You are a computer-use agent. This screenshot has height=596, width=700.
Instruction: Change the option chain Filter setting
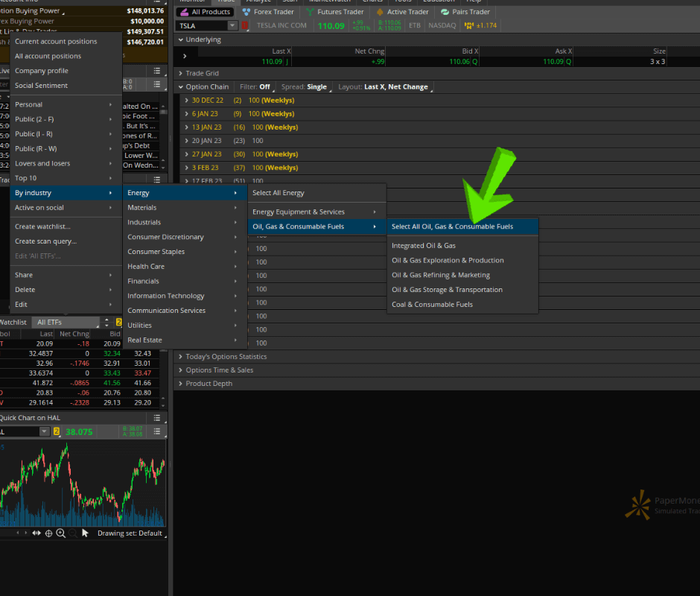(x=256, y=86)
